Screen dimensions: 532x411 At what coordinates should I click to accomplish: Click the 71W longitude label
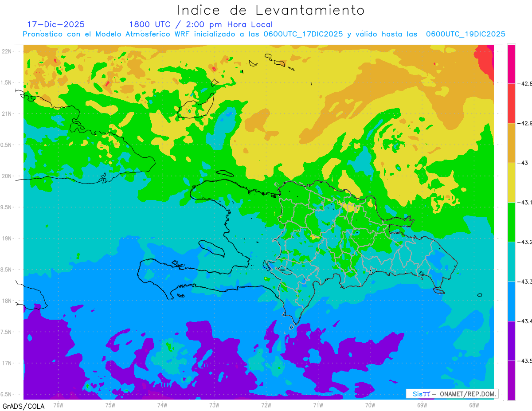pos(318,405)
